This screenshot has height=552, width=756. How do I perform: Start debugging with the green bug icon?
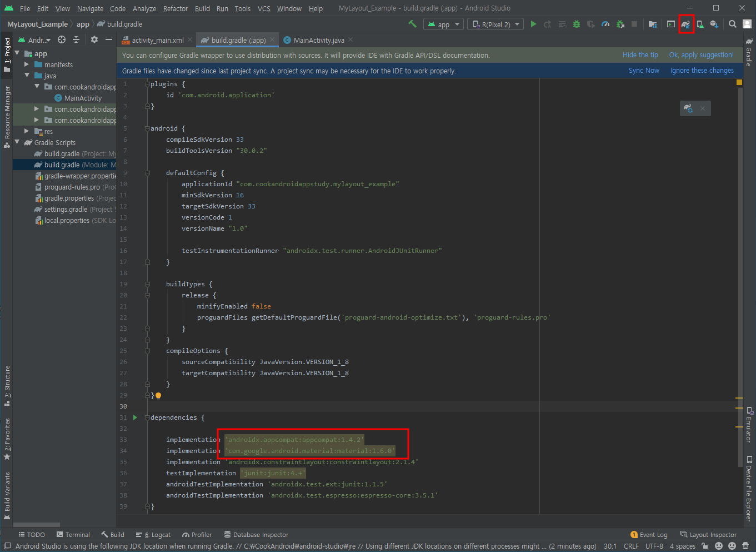pos(577,24)
